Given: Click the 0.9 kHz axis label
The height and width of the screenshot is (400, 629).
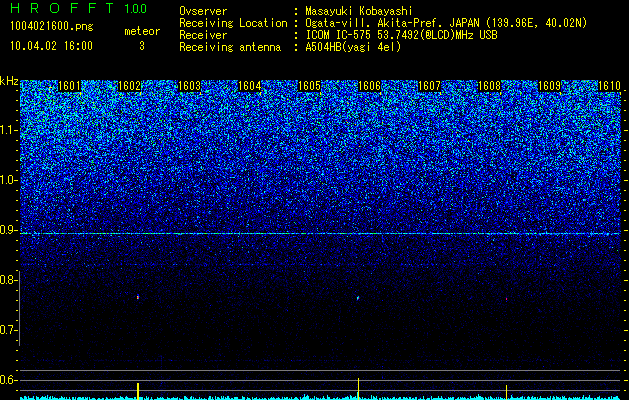Looking at the screenshot, I should coord(8,230).
